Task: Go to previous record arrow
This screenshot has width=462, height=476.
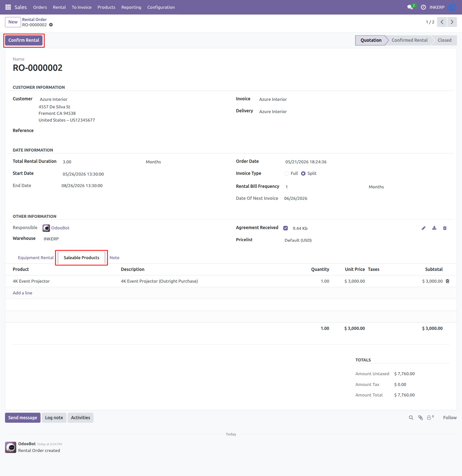Action: tap(442, 22)
